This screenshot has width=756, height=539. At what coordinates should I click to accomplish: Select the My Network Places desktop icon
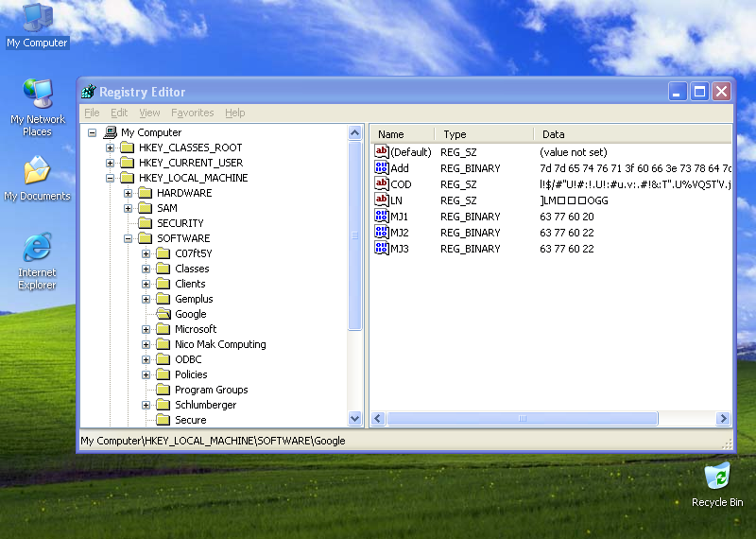click(37, 108)
